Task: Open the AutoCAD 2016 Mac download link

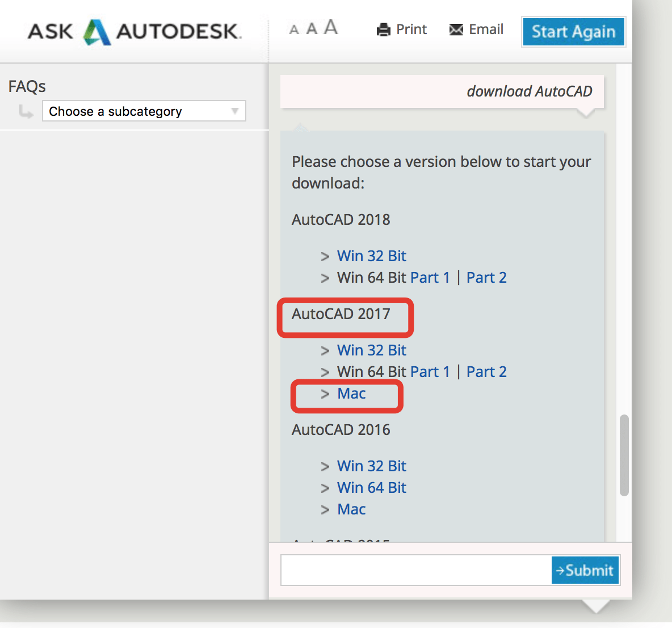Action: pos(351,509)
